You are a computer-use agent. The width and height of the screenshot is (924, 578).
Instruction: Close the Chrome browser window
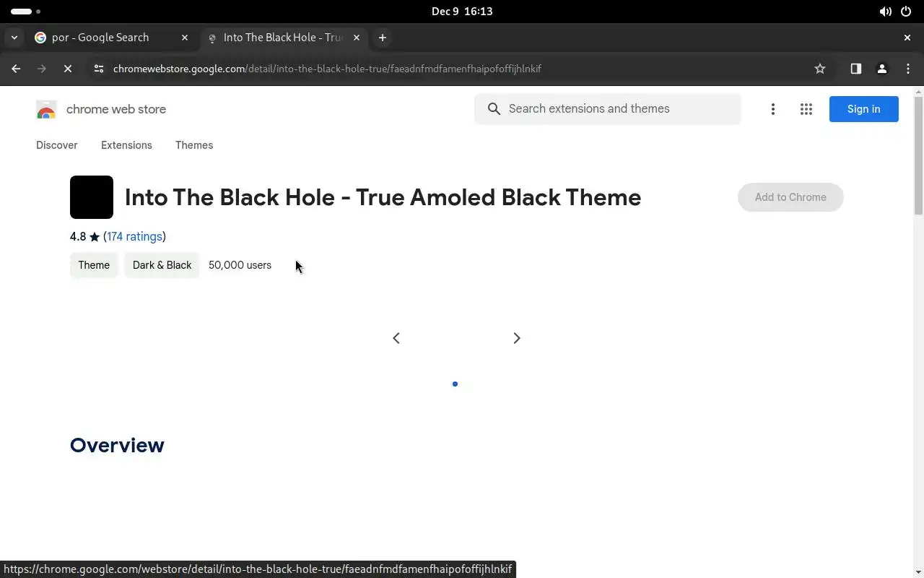tap(907, 38)
